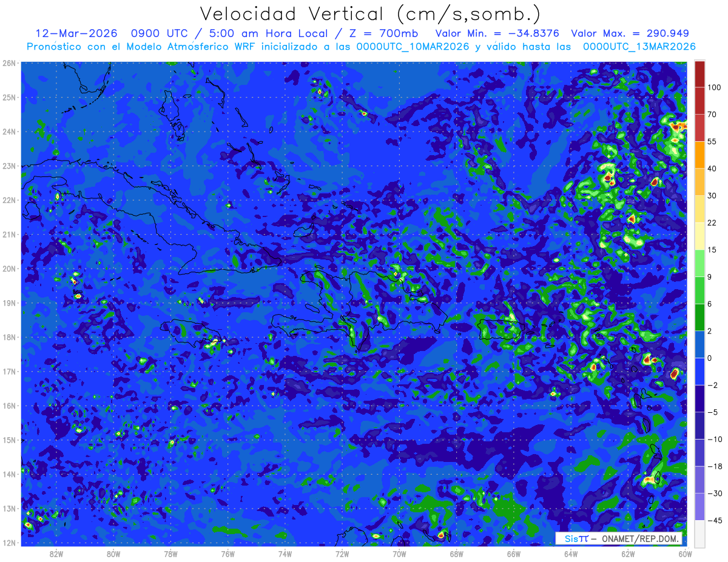This screenshot has width=728, height=562.
Task: Click the "Valor Max. = 290.949" text
Action: [x=630, y=33]
